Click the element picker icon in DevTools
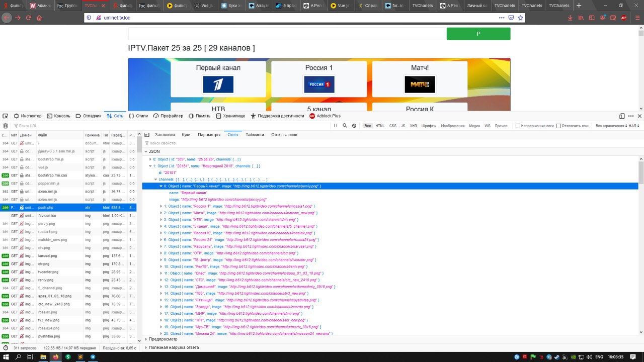 point(5,116)
